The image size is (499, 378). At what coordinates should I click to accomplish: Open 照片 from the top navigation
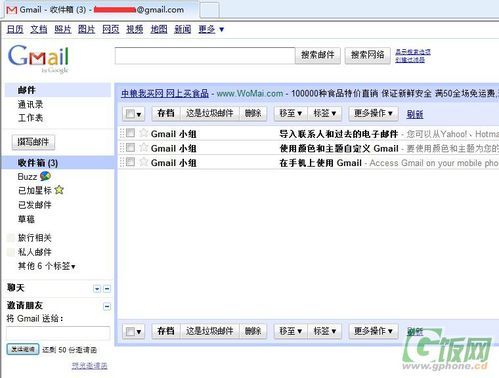point(63,29)
